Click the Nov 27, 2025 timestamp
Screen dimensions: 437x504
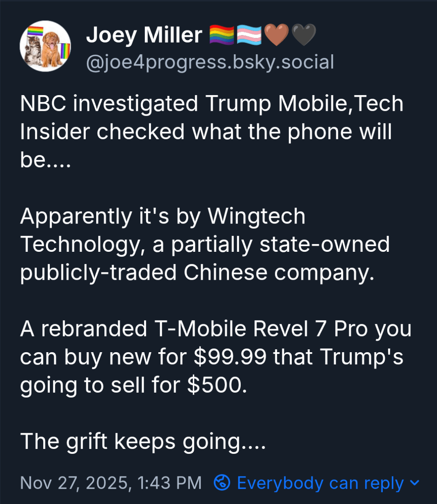[111, 483]
